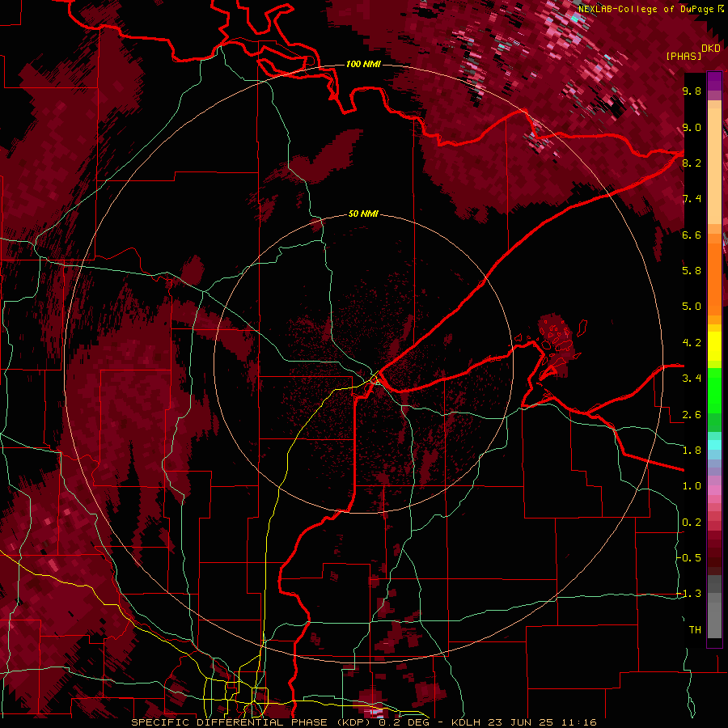The width and height of the screenshot is (728, 728).
Task: Click the 50 NMI range ring label
Action: pos(363,214)
